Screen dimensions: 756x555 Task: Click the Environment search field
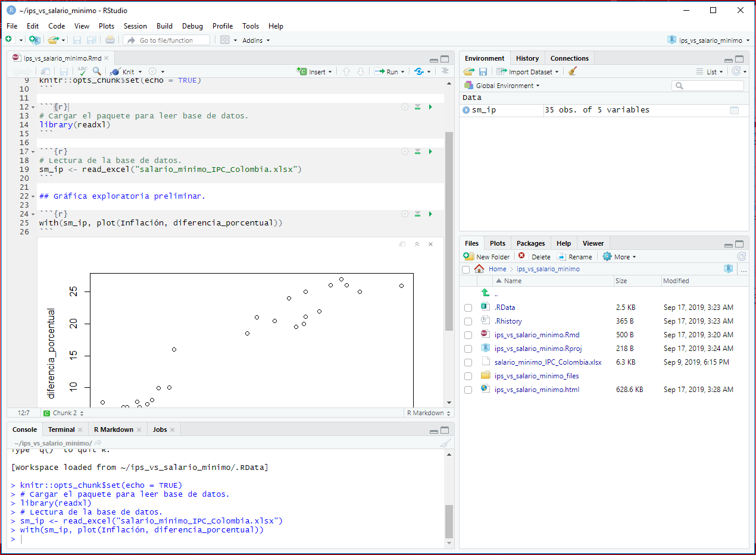(x=708, y=86)
